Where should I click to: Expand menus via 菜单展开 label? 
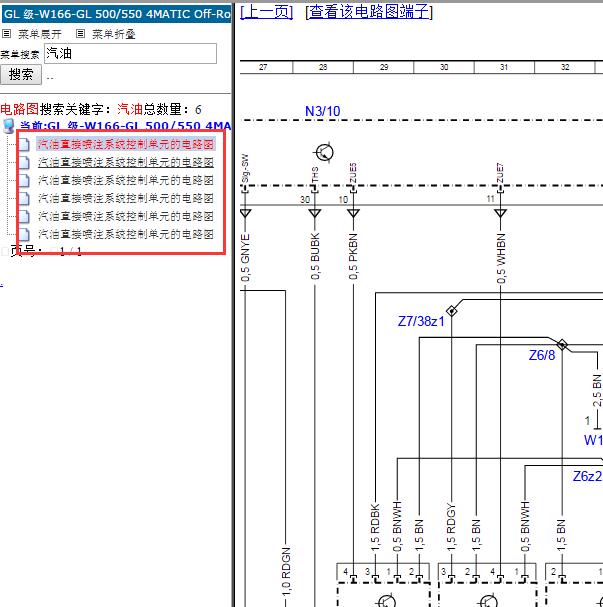tap(40, 34)
